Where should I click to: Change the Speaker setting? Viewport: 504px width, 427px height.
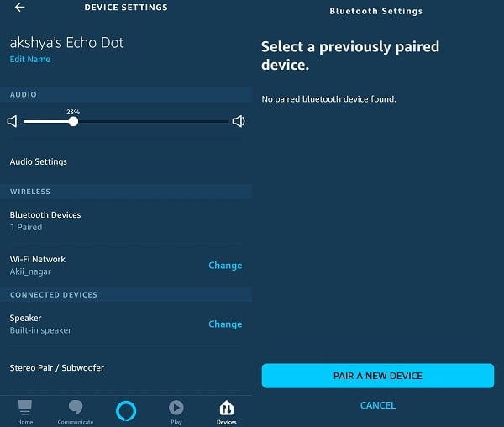coord(225,324)
